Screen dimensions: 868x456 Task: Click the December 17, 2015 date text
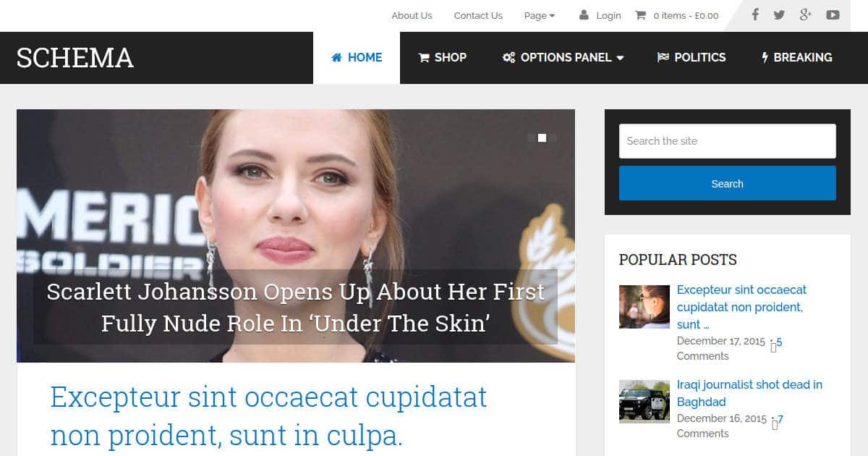[721, 341]
